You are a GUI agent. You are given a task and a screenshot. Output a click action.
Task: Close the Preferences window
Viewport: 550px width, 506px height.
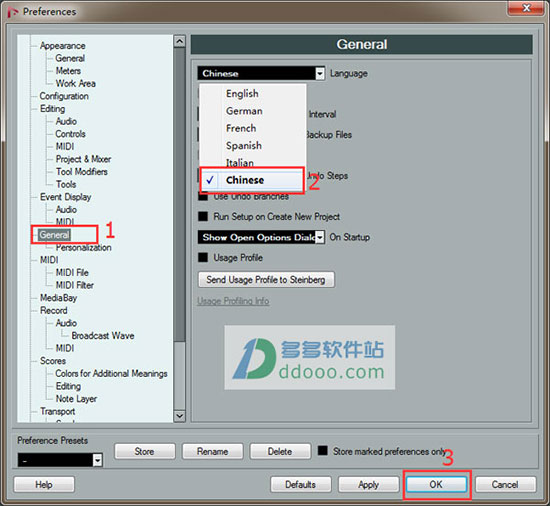point(526,8)
